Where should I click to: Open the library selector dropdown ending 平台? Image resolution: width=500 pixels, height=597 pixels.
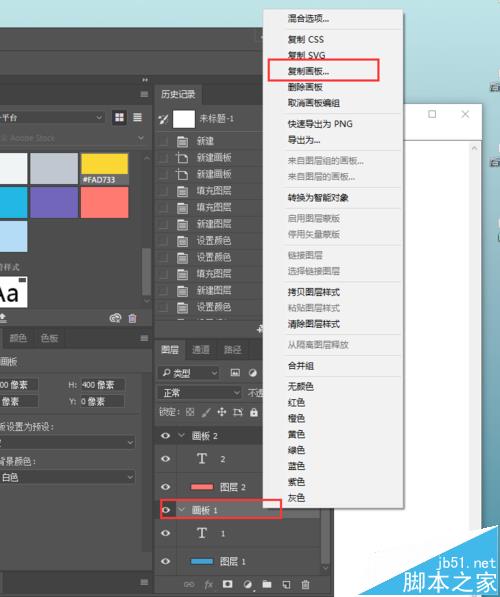(52, 117)
